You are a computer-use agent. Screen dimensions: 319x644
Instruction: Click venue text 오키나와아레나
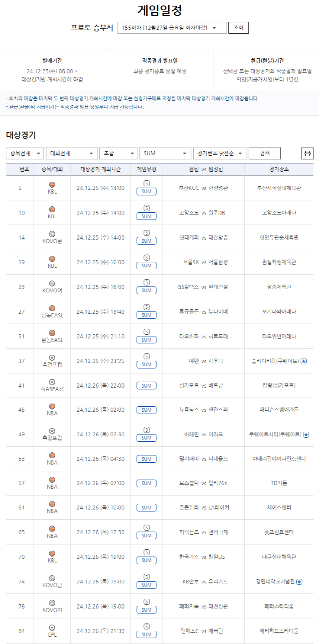pos(279,312)
